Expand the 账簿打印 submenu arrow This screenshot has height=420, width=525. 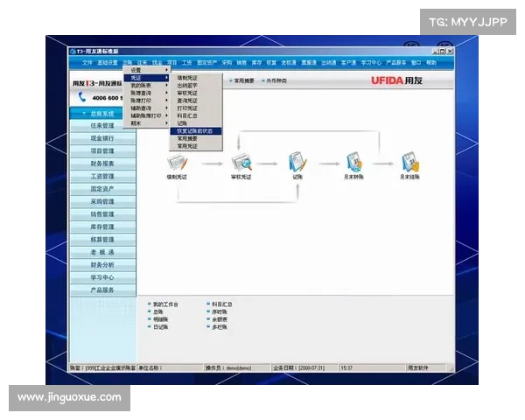pyautogui.click(x=166, y=101)
